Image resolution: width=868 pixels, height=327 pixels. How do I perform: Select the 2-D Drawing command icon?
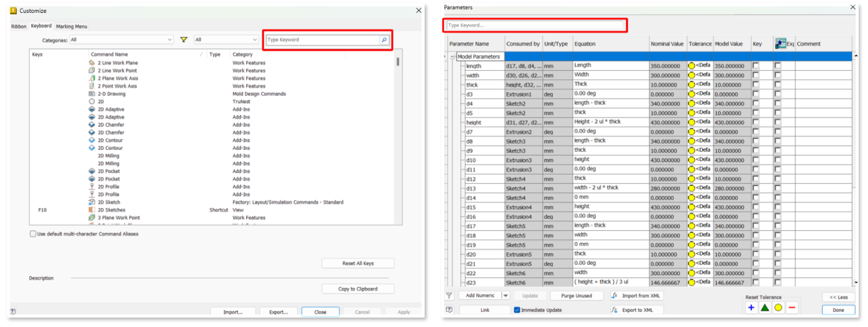click(92, 94)
